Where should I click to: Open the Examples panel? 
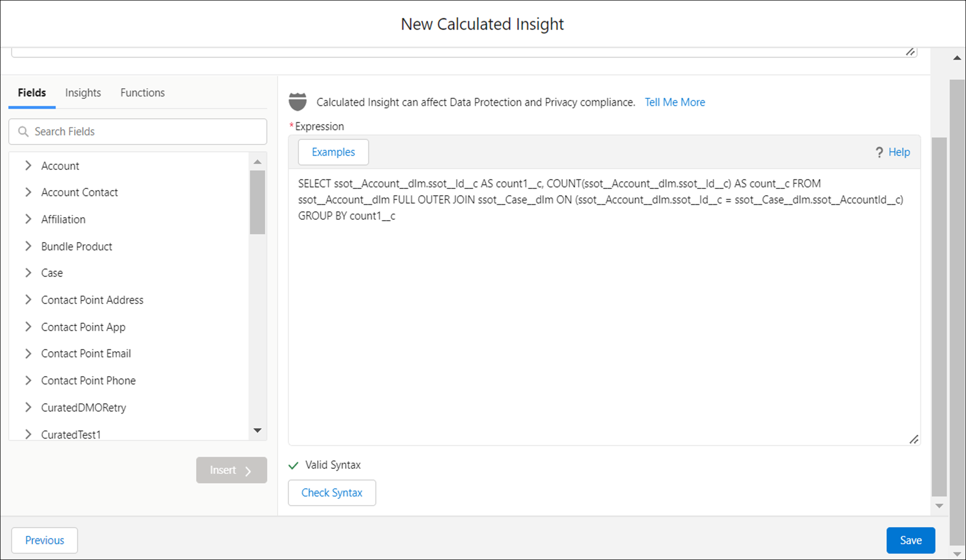pyautogui.click(x=333, y=152)
